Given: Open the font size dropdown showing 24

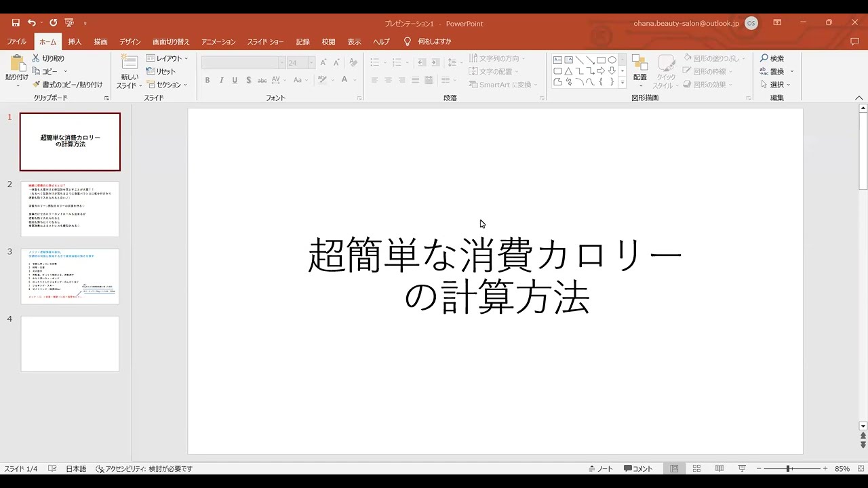Looking at the screenshot, I should pyautogui.click(x=311, y=62).
